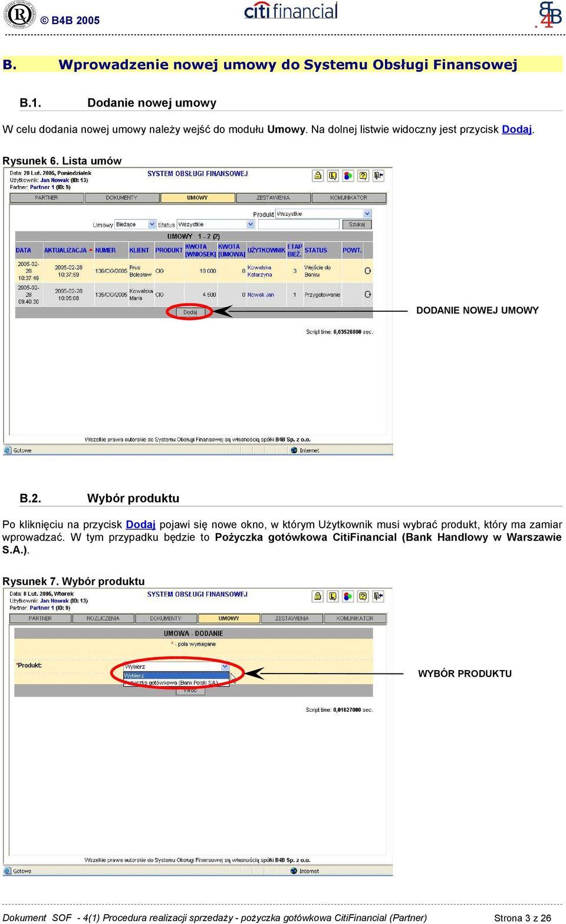Sort by DATA column header
The width and height of the screenshot is (566, 924).
pos(24,250)
